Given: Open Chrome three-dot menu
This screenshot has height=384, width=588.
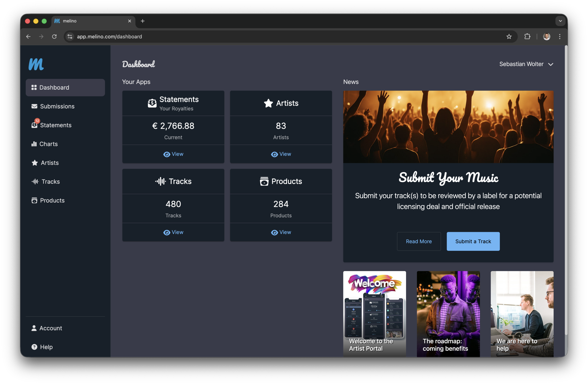Looking at the screenshot, I should pyautogui.click(x=560, y=36).
